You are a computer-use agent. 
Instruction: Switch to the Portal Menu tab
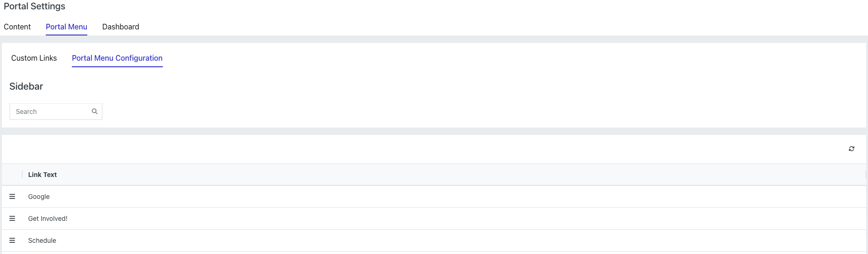point(66,27)
